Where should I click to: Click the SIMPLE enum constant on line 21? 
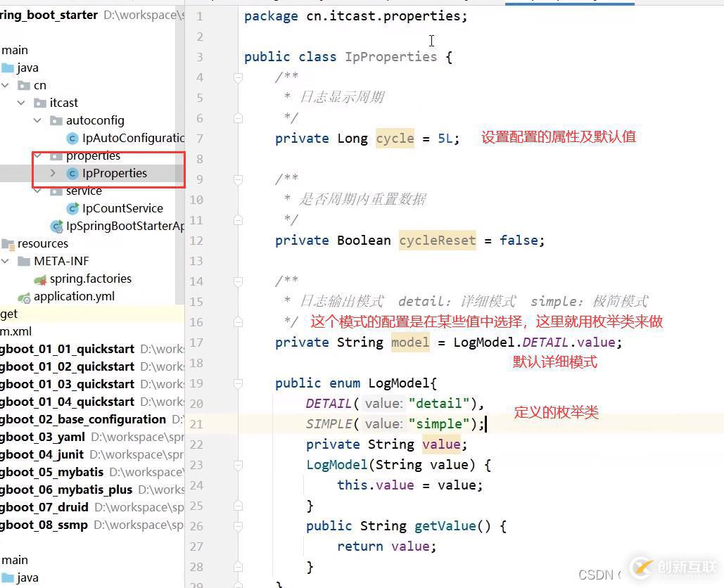click(329, 424)
